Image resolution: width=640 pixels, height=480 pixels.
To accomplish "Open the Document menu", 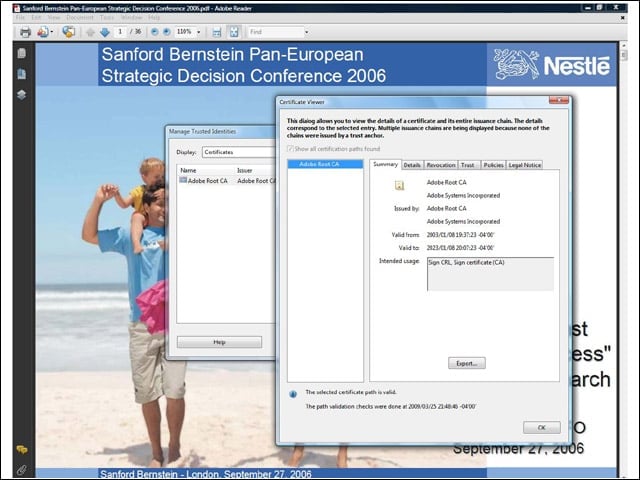I will [x=80, y=18].
